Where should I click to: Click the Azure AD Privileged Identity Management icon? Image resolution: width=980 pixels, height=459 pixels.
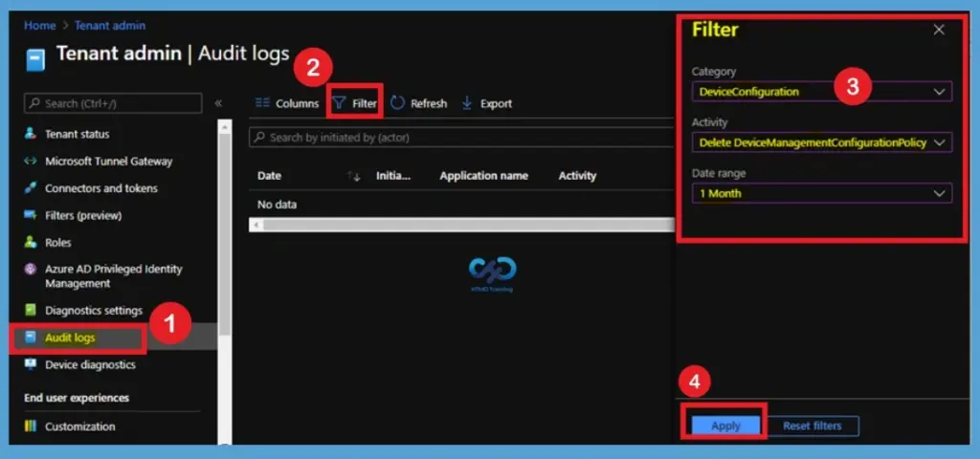[x=30, y=269]
